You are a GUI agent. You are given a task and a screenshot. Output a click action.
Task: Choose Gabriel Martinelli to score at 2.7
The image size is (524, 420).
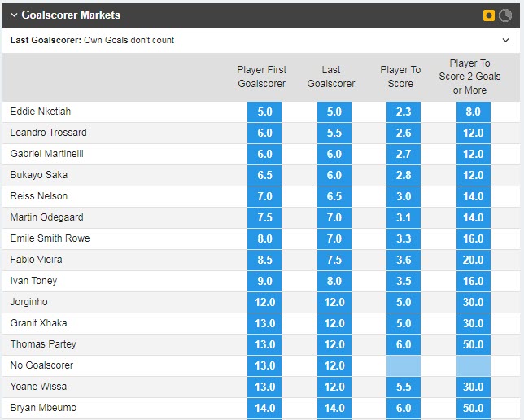click(404, 154)
